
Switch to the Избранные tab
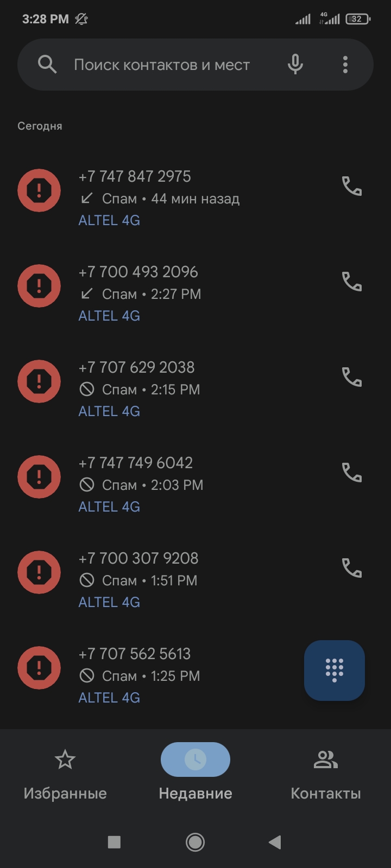pos(65,776)
